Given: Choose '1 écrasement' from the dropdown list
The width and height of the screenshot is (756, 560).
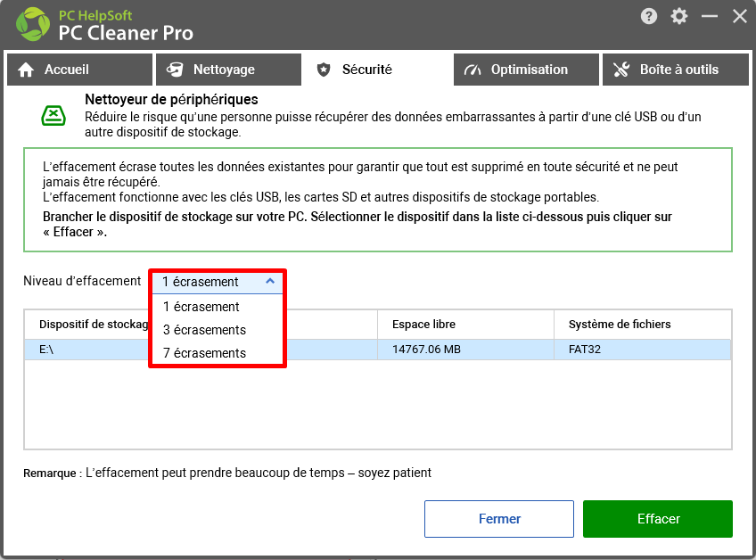Looking at the screenshot, I should (218, 307).
